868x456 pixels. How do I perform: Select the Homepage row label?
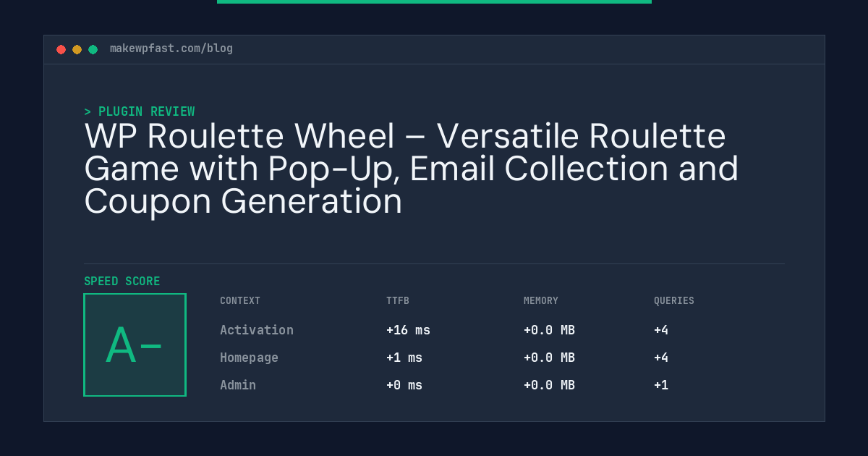pyautogui.click(x=249, y=358)
